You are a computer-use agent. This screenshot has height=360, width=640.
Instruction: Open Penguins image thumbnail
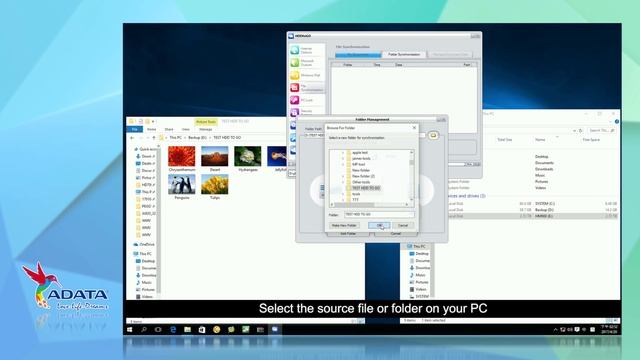(182, 184)
